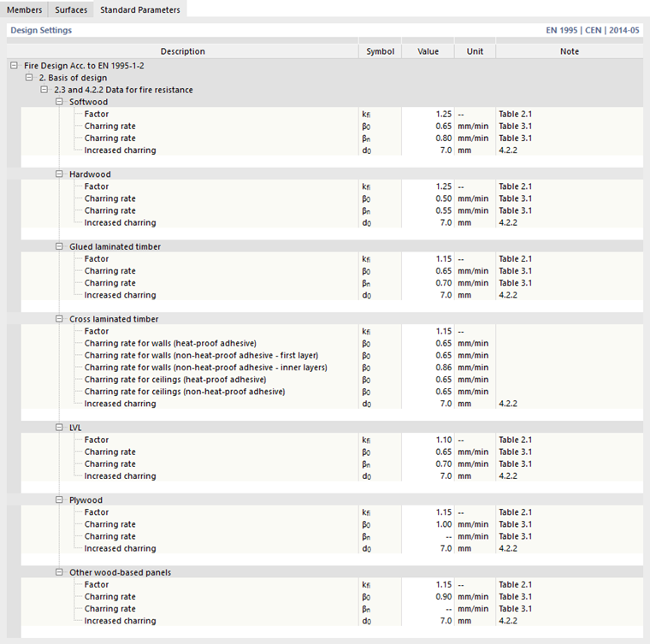This screenshot has width=650, height=644.
Task: Collapse Fire Design Acc. to EN 1995-1-2 node
Action: click(14, 66)
